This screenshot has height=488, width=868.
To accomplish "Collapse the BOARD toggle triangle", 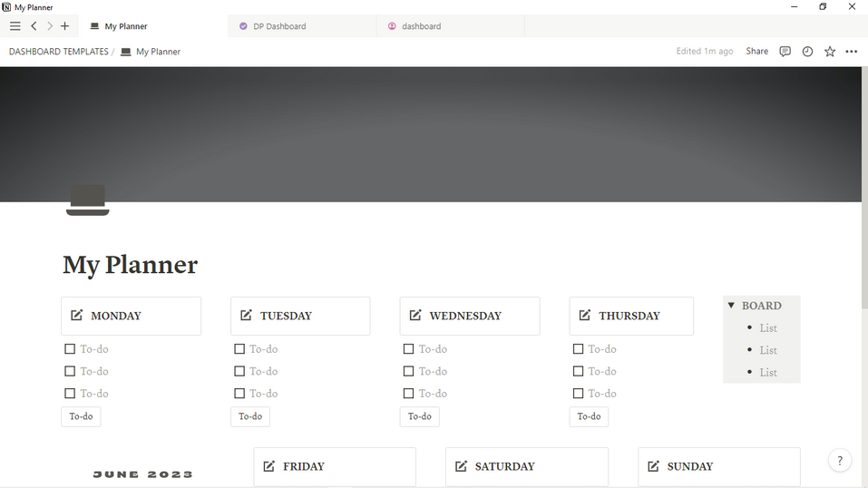I will pos(731,306).
